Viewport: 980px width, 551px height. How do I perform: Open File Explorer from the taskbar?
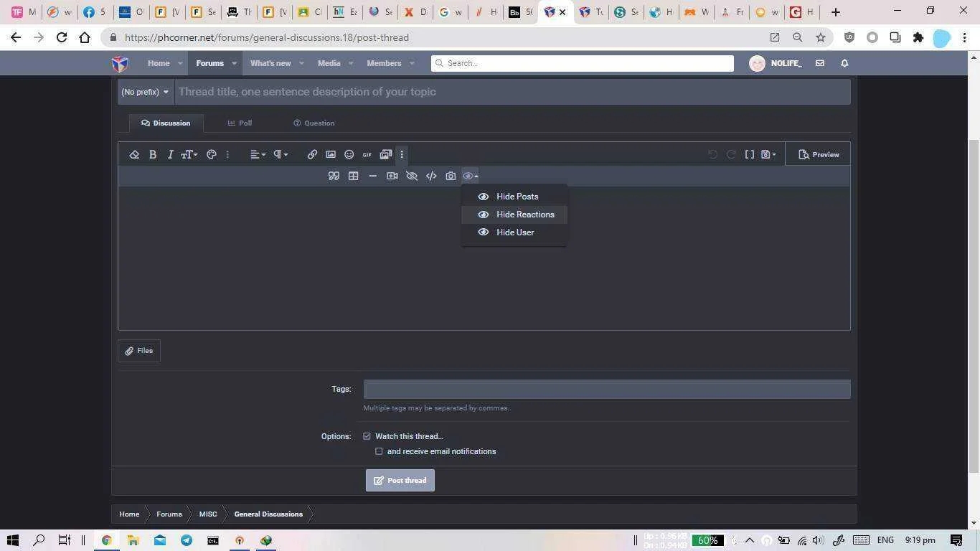click(133, 540)
